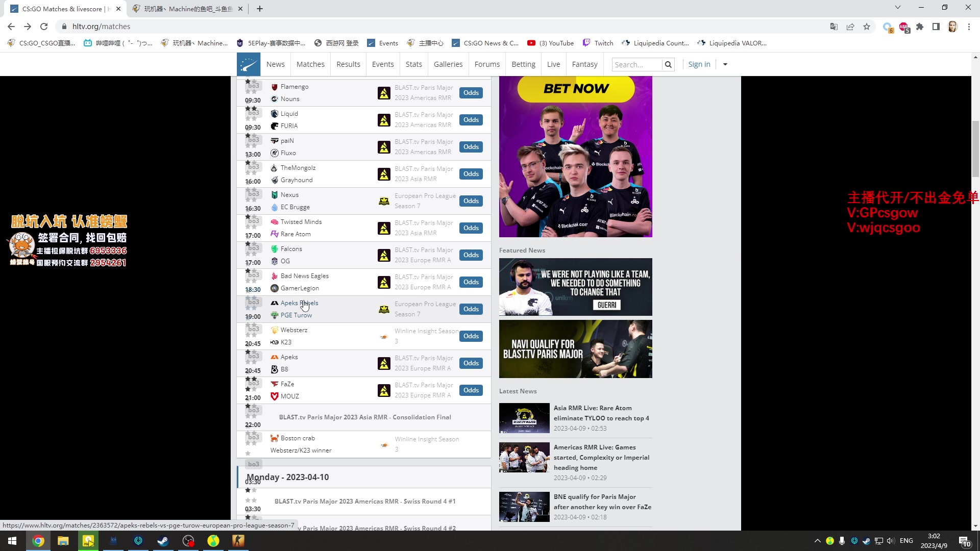980x551 pixels.
Task: Open Steam from the taskbar
Action: [x=163, y=541]
